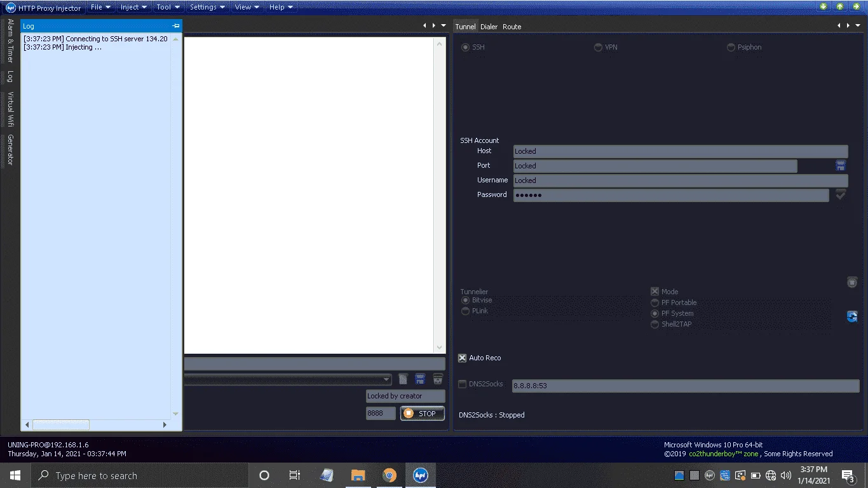Click the green down-arrow button in title bar
Image resolution: width=868 pixels, height=488 pixels.
(x=824, y=7)
